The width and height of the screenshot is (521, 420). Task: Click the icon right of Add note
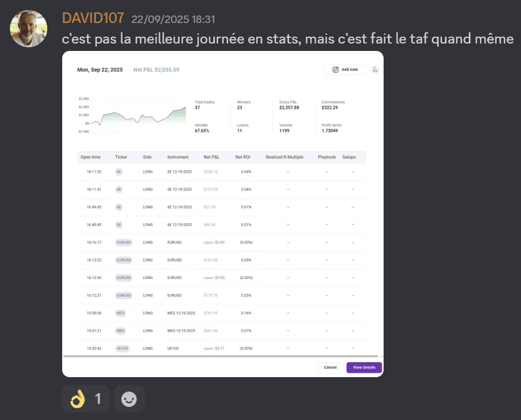pos(375,70)
